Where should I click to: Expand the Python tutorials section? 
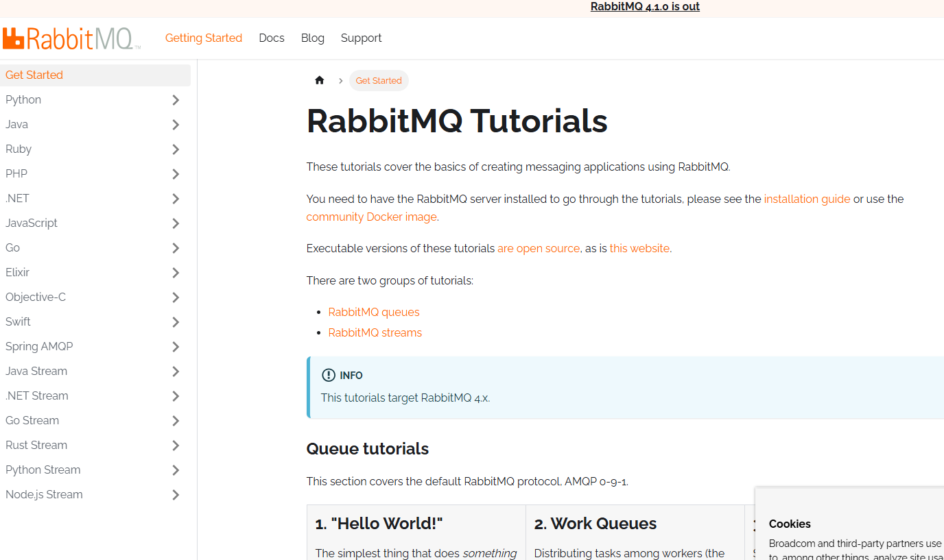point(176,100)
